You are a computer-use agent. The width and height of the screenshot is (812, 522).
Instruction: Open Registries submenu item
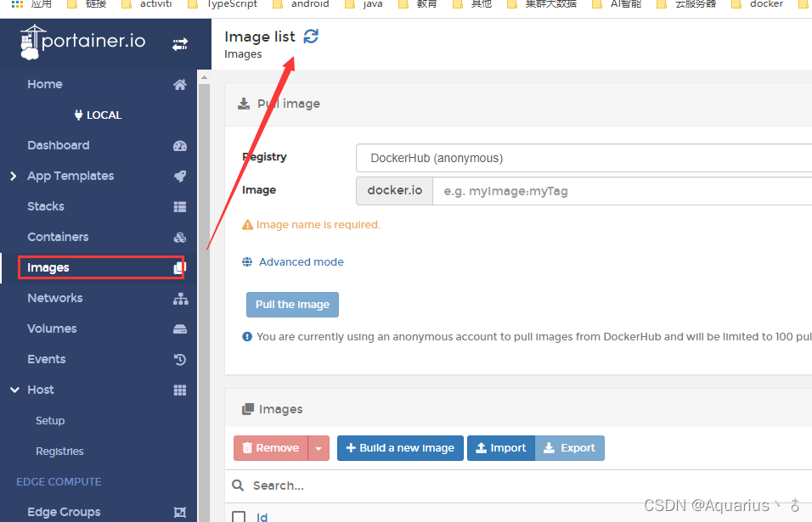(59, 451)
